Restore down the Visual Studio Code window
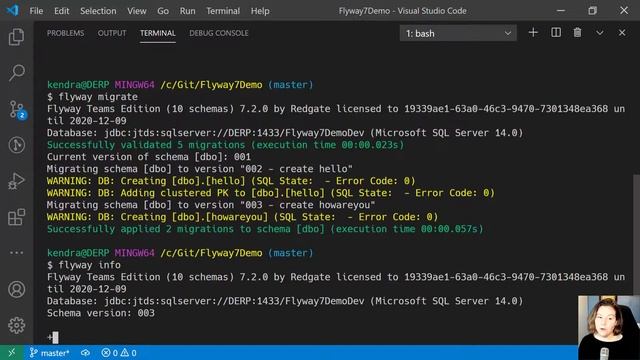 click(592, 11)
